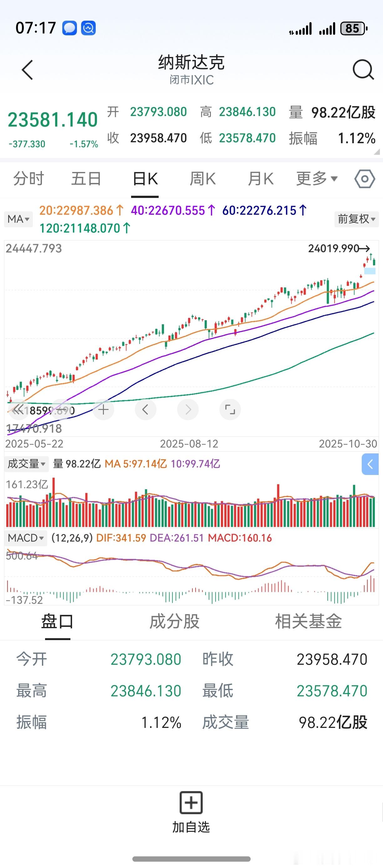Open the 成交量 indicator dropdown

point(26,464)
